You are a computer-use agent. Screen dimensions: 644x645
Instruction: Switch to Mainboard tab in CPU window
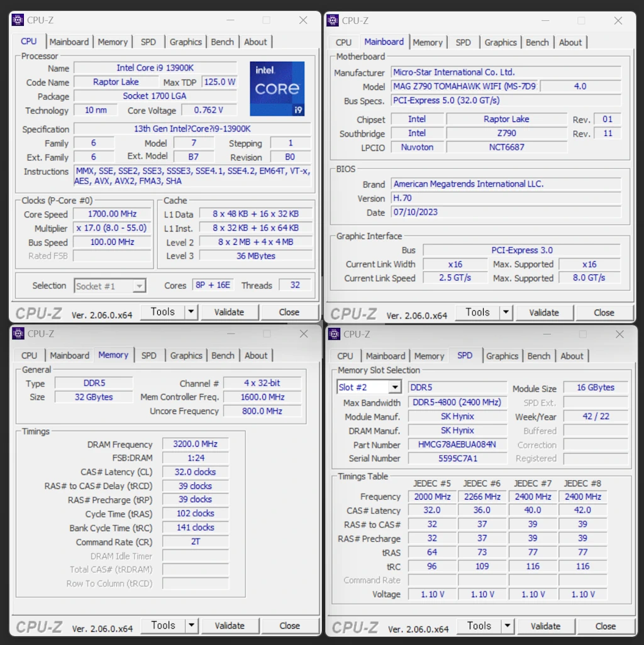coord(69,42)
